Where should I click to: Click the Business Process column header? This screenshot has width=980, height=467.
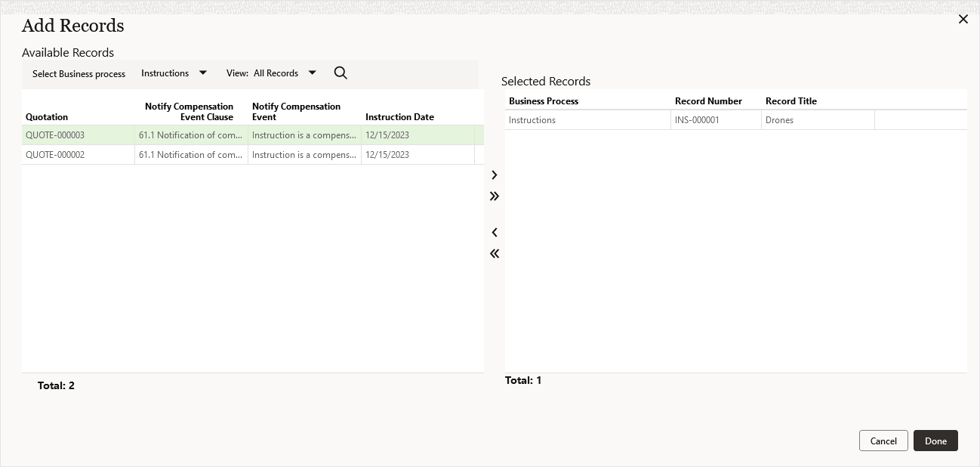tap(544, 101)
